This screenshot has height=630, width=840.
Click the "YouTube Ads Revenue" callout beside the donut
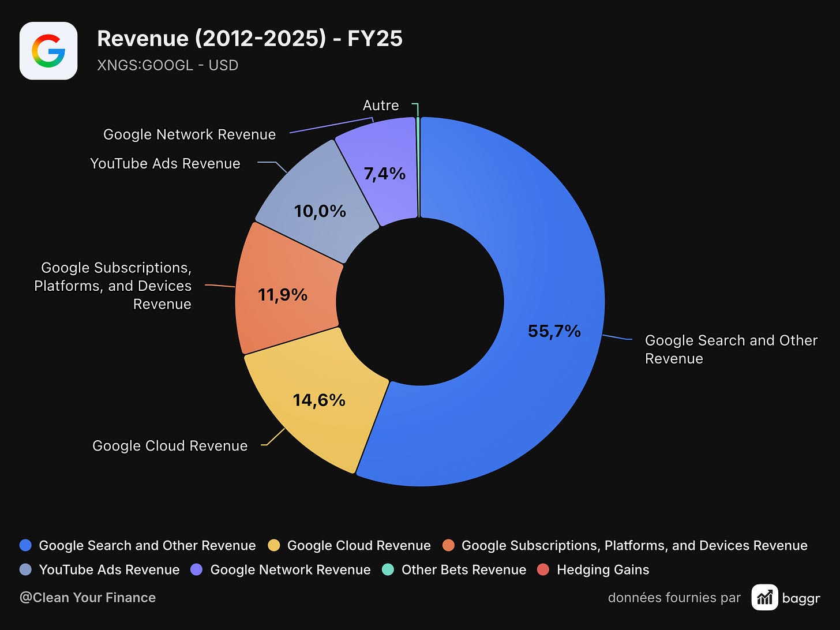(x=165, y=163)
